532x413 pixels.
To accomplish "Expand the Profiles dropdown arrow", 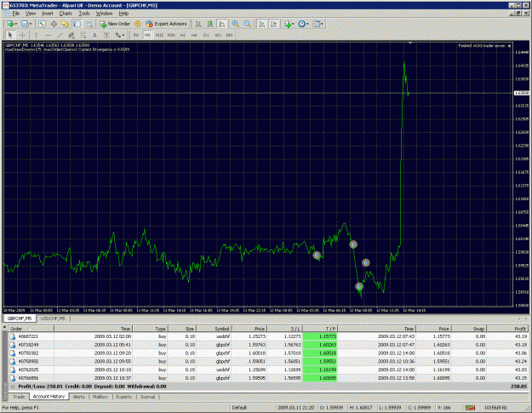I will (31, 24).
